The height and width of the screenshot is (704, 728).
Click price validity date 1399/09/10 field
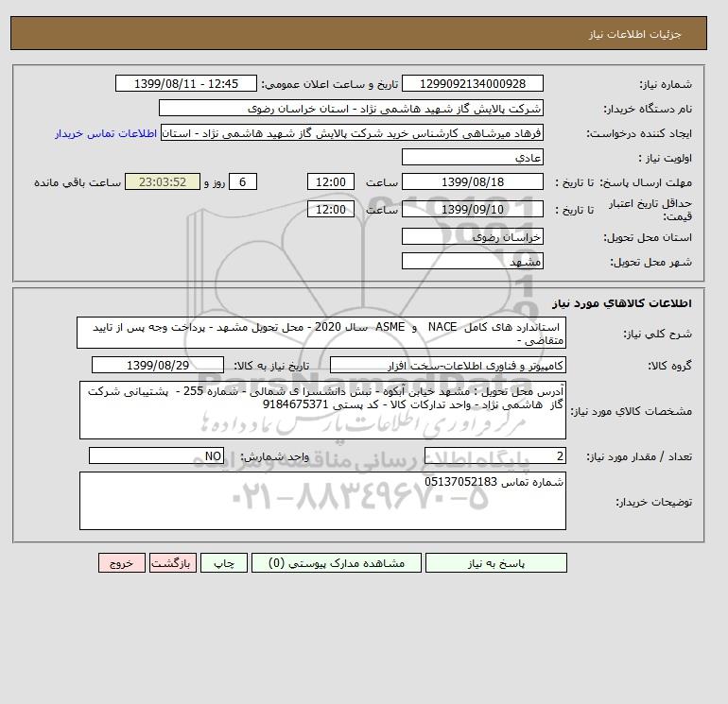(x=472, y=209)
